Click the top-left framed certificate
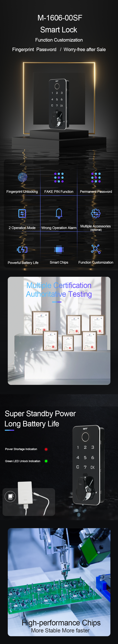This screenshot has width=118, height=644. [41, 322]
